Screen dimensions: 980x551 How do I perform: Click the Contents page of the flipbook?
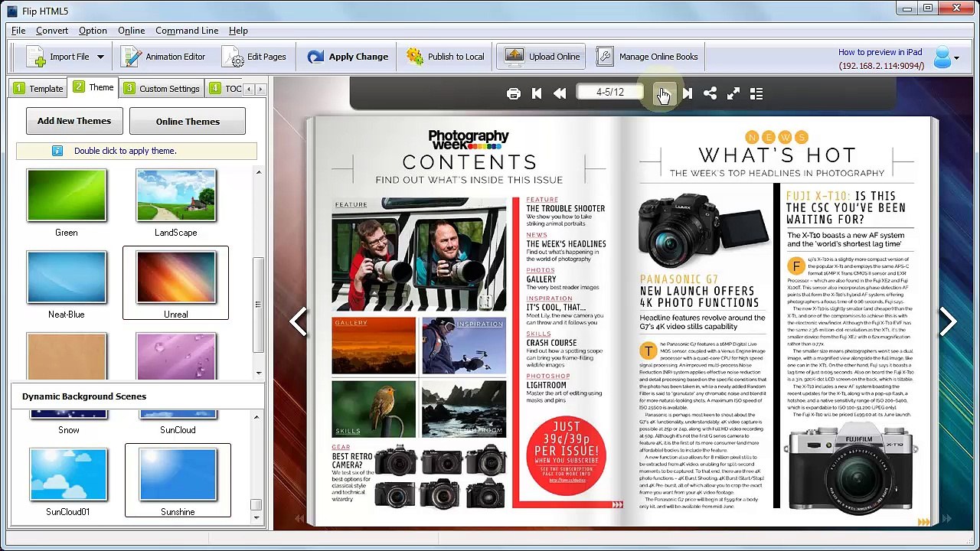469,321
